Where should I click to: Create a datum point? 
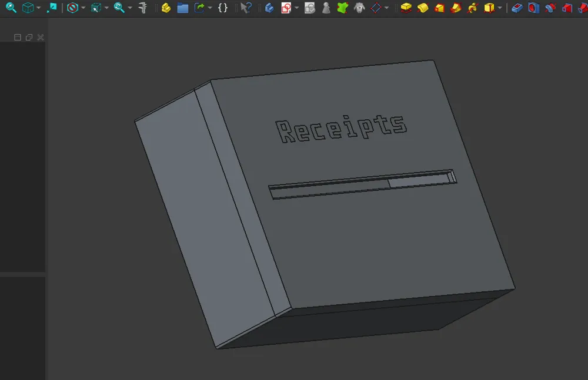pos(376,8)
